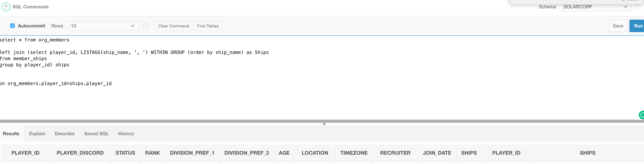This screenshot has height=164, width=644.
Task: Open Find Tables
Action: 208,26
